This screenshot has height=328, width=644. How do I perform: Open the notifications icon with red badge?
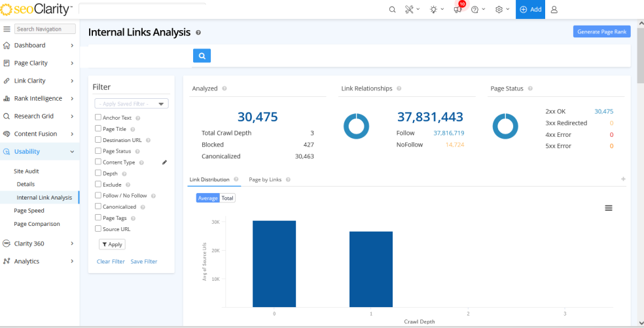[457, 9]
